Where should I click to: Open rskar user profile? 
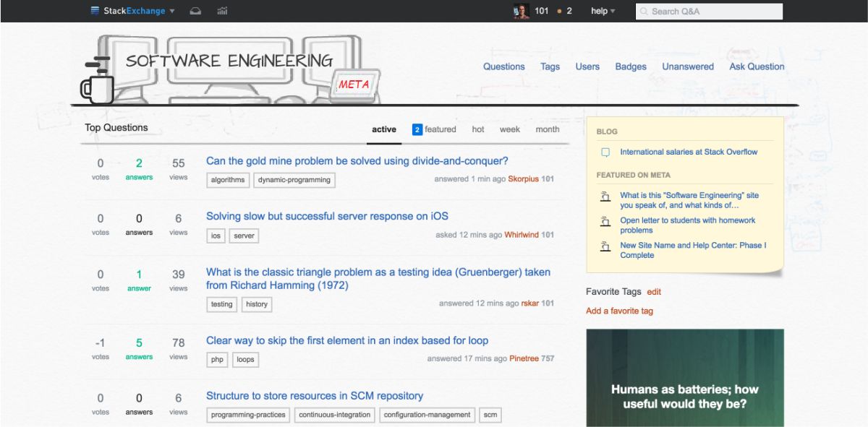click(x=530, y=303)
